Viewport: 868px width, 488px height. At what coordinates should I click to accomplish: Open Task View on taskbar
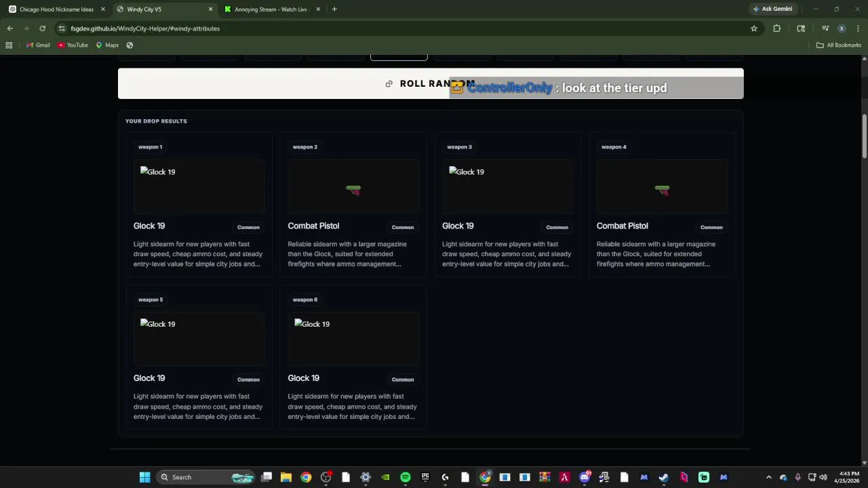pyautogui.click(x=267, y=477)
